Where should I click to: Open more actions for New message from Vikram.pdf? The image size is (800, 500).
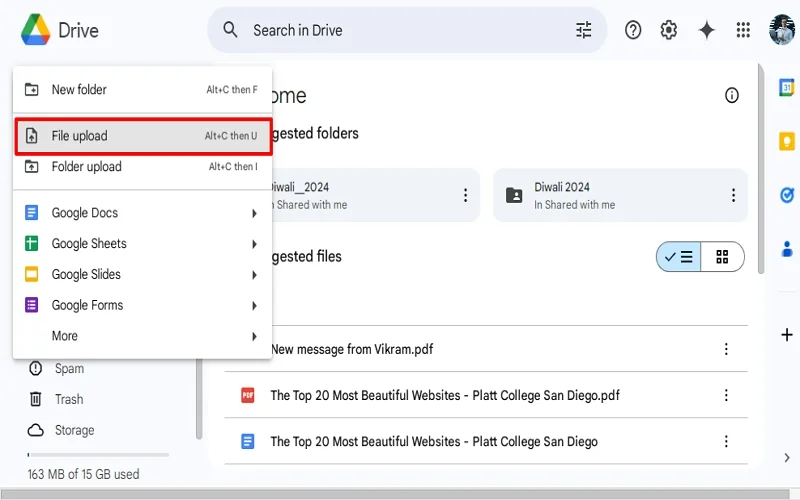click(x=726, y=349)
